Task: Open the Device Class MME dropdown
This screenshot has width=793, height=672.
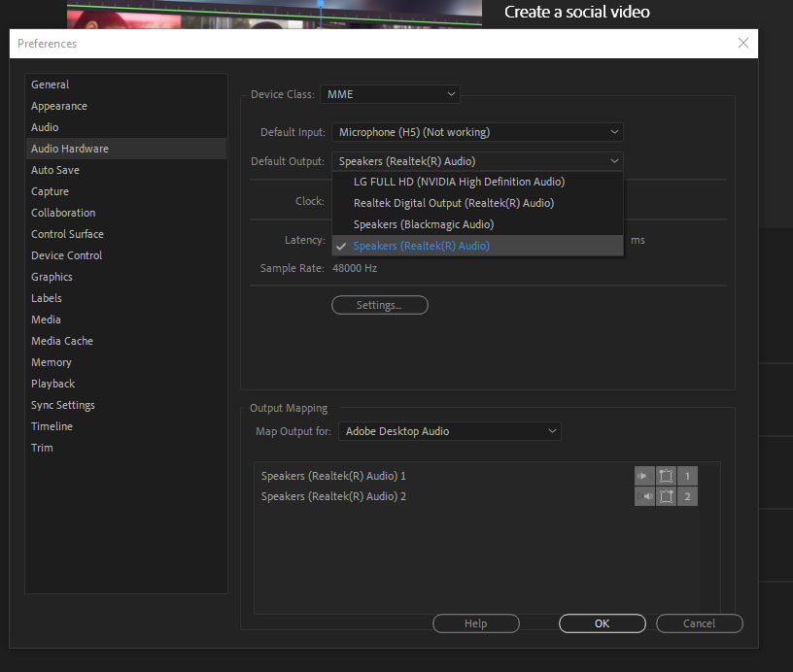Action: [390, 94]
